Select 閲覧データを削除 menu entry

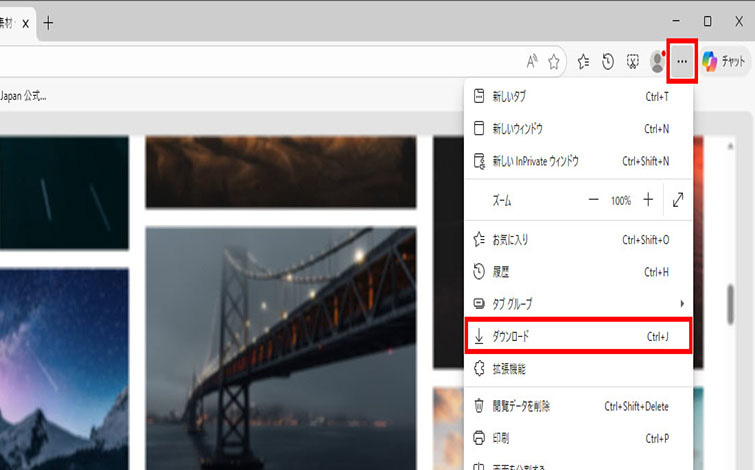(x=578, y=406)
